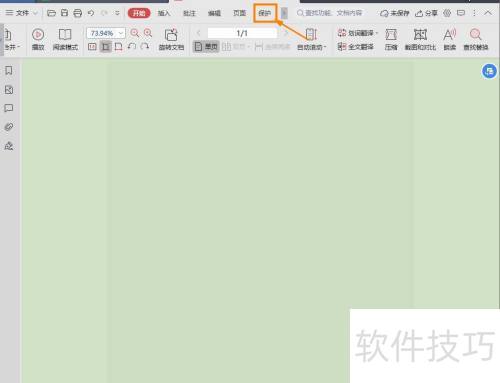Enter 阅读模式 reading mode

click(65, 39)
